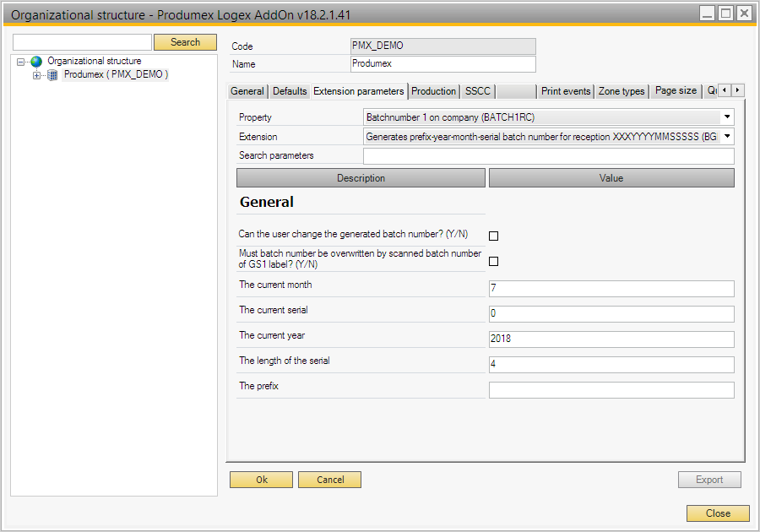
Task: Tick 'Can the user change batch number' checkbox
Action: 494,236
